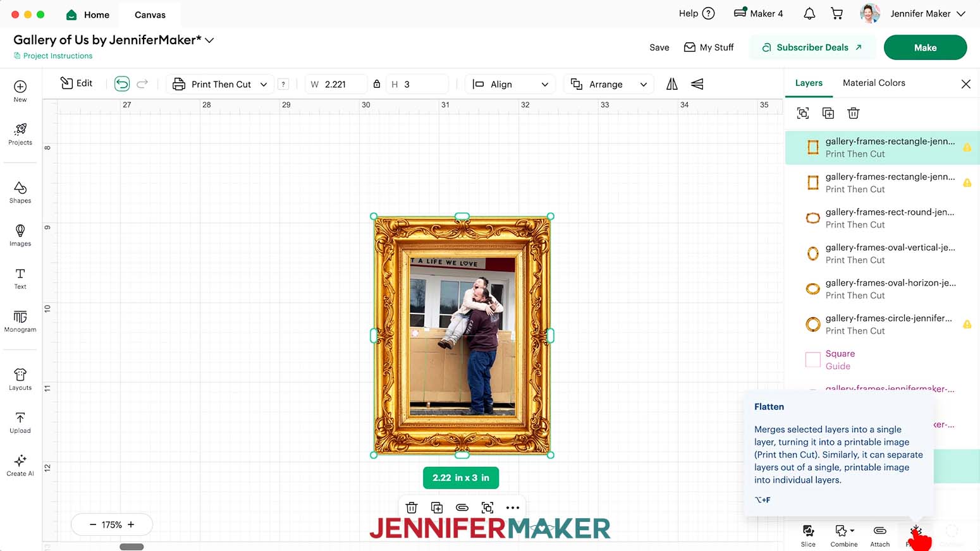Select the Material Colors tab
This screenshot has height=551, width=980.
pos(874,83)
